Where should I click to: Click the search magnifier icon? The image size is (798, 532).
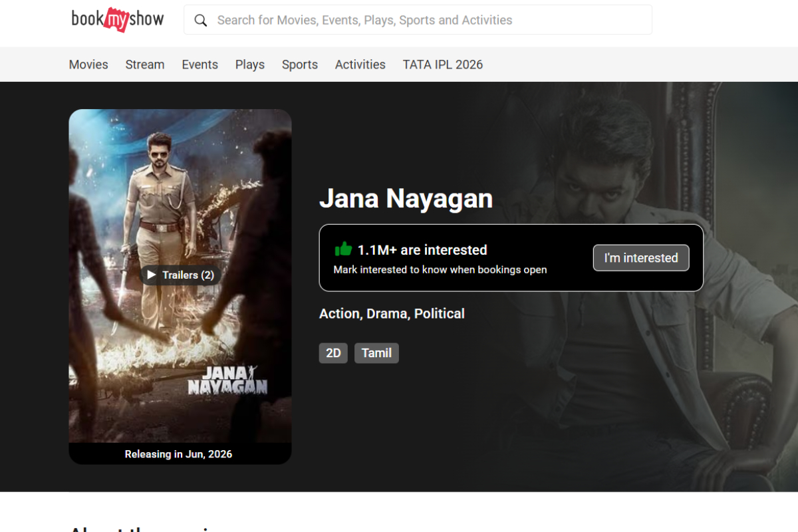[x=200, y=21]
